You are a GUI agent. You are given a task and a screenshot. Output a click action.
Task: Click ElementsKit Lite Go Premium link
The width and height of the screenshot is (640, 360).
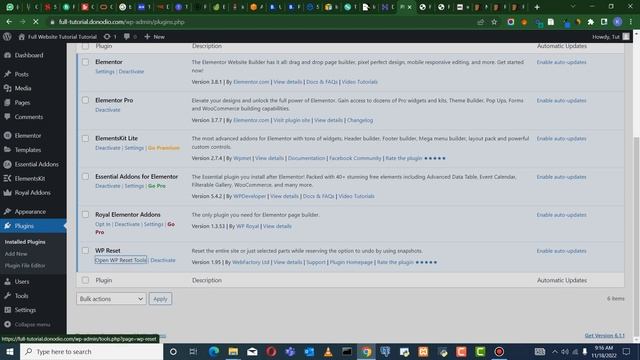click(164, 148)
